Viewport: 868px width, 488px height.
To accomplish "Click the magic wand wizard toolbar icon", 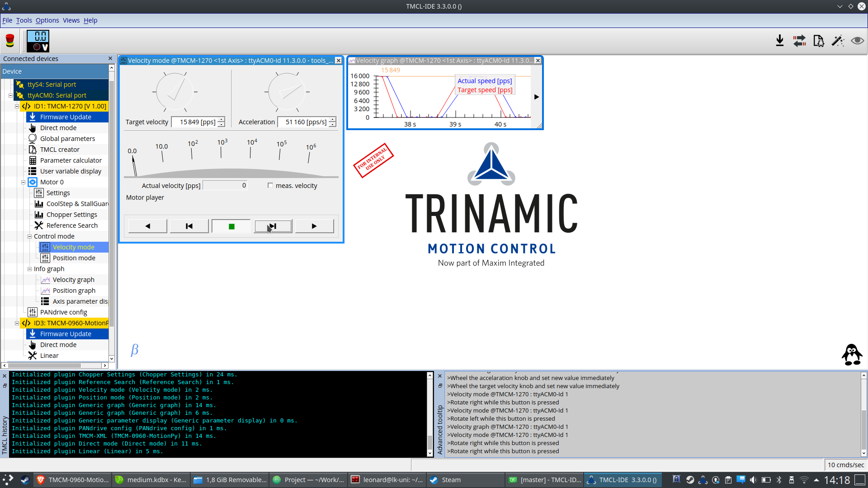I will point(838,41).
